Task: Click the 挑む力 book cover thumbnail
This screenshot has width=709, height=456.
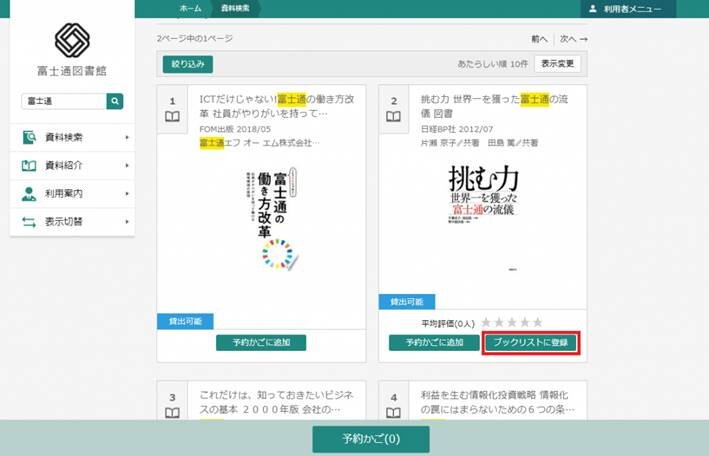Action: click(483, 219)
